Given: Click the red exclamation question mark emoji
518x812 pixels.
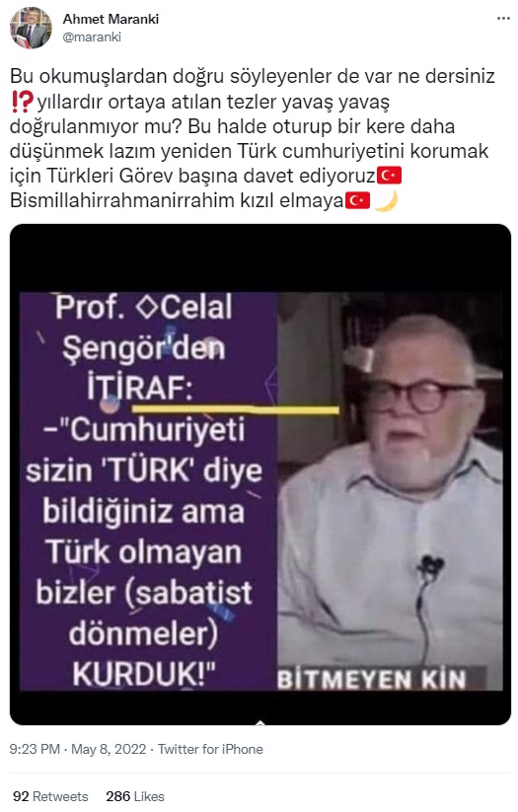Looking at the screenshot, I should tap(22, 101).
